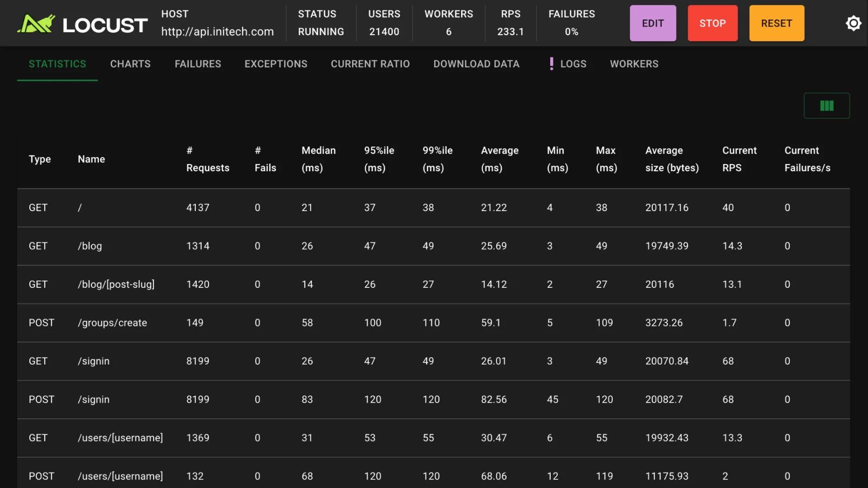Sort the table by Average (ms) column
Viewport: 868px width, 488px height.
pyautogui.click(x=500, y=159)
